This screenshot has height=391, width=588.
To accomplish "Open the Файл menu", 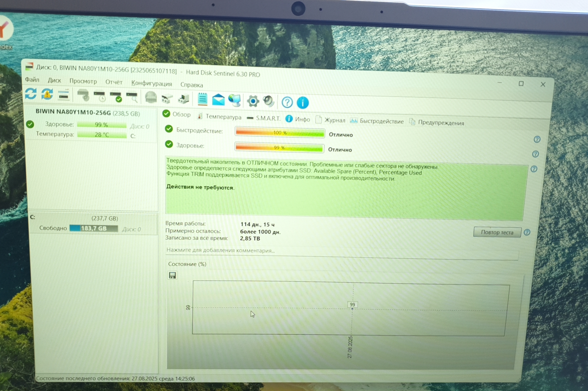I will coord(32,80).
